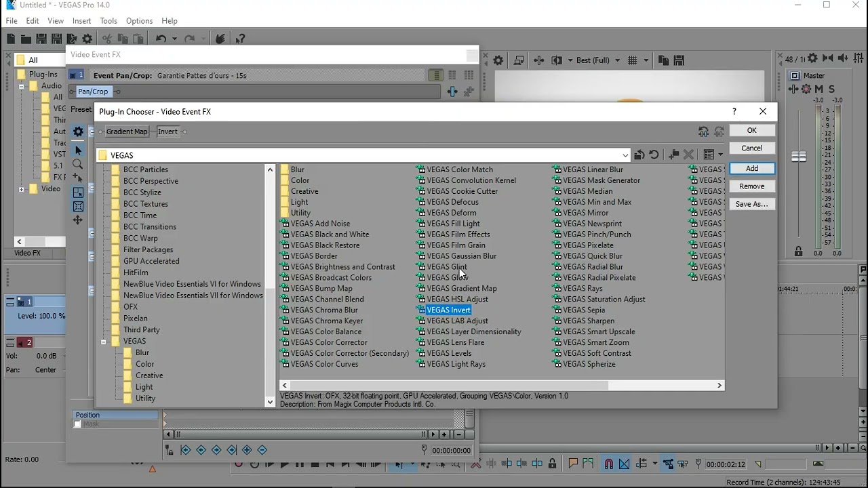
Task: Open video preview properties gear icon
Action: pos(498,60)
